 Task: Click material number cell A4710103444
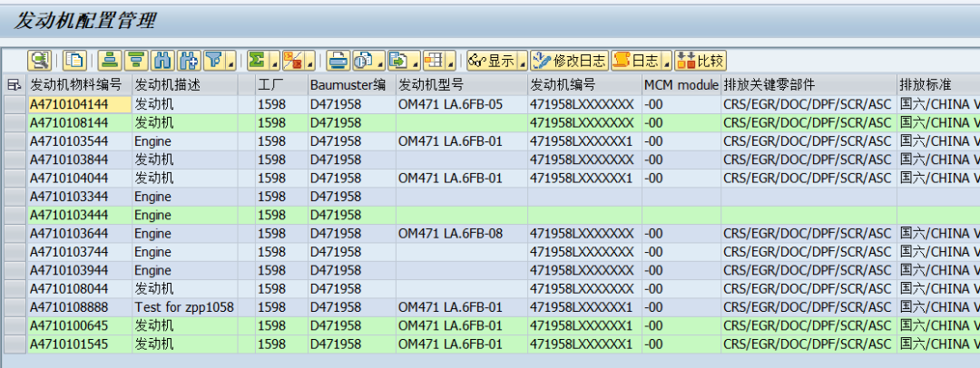pyautogui.click(x=79, y=215)
